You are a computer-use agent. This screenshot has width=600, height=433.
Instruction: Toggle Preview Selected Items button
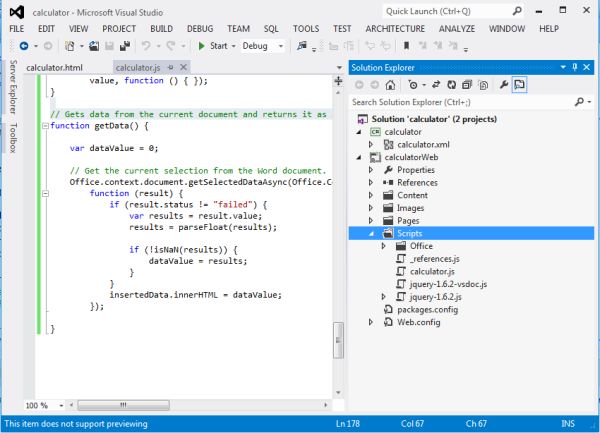520,84
